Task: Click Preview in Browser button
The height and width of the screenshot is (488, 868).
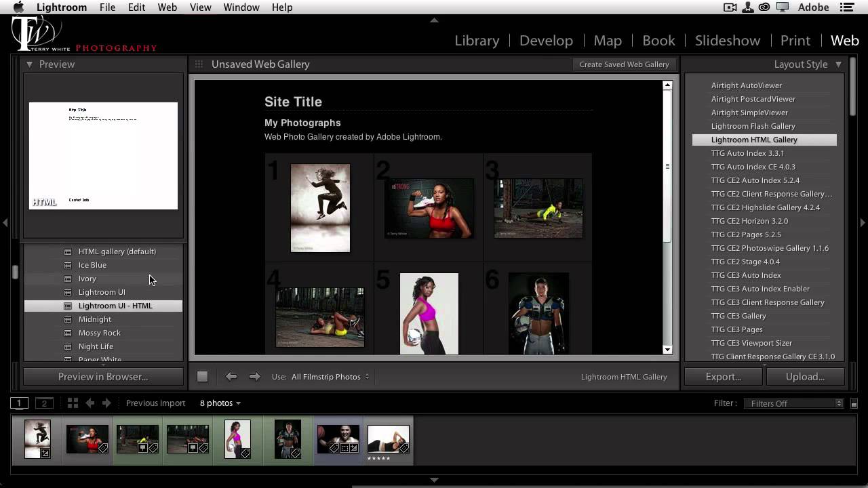Action: (103, 377)
